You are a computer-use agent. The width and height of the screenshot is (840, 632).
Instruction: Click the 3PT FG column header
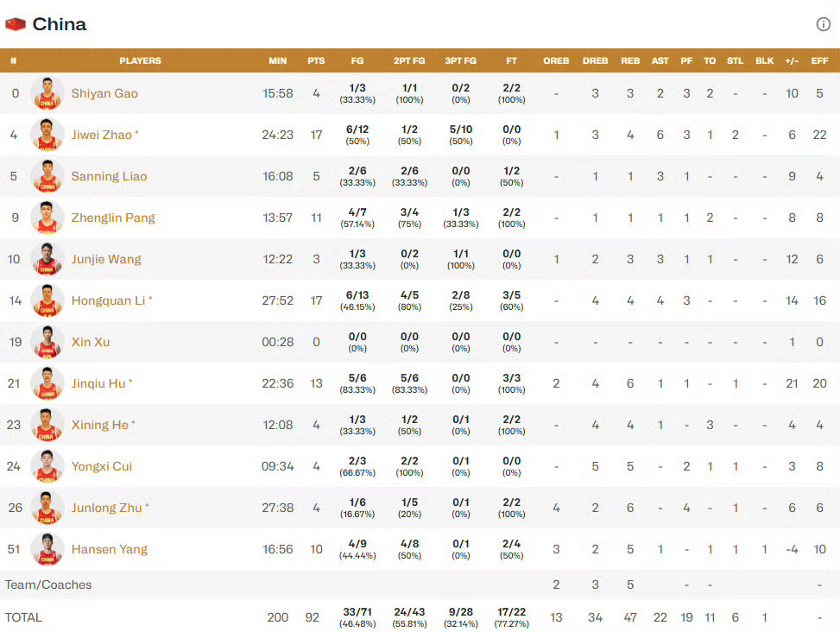461,60
